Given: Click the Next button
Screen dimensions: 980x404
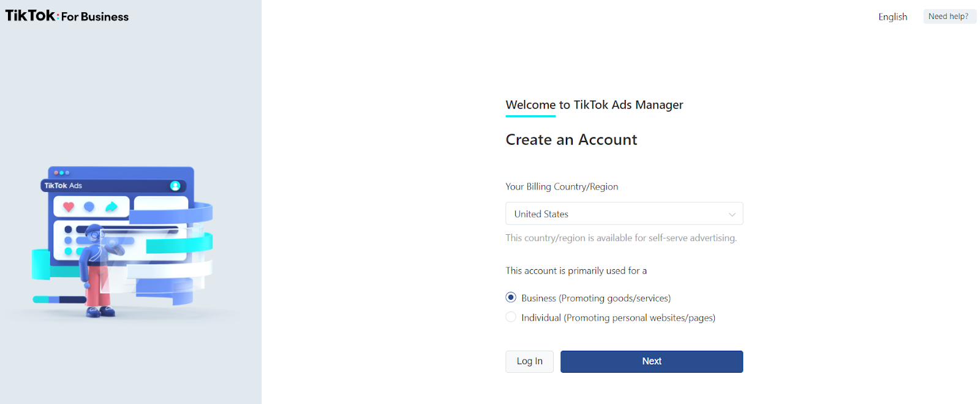Looking at the screenshot, I should pyautogui.click(x=652, y=361).
